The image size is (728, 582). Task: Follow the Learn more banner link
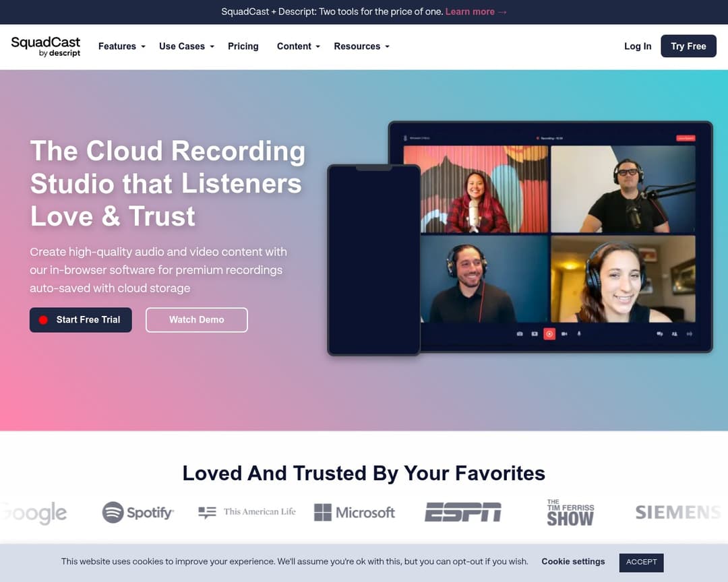coord(476,12)
